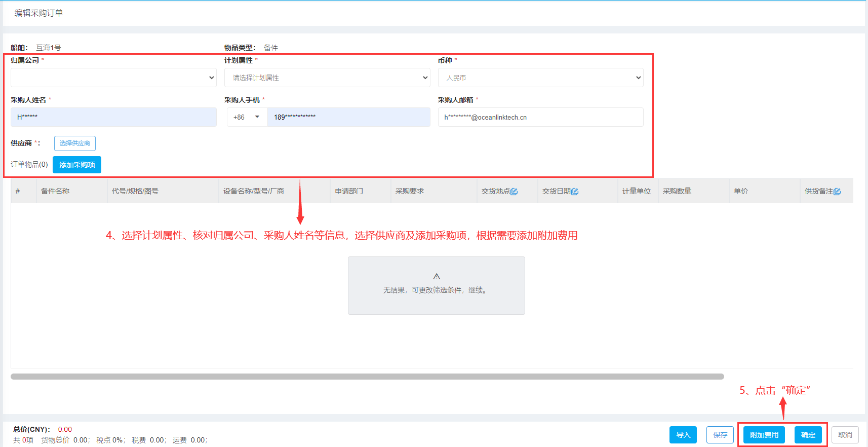Screen dimensions: 868x447
Task: Click the 物品类型 value 备件
Action: pos(271,48)
